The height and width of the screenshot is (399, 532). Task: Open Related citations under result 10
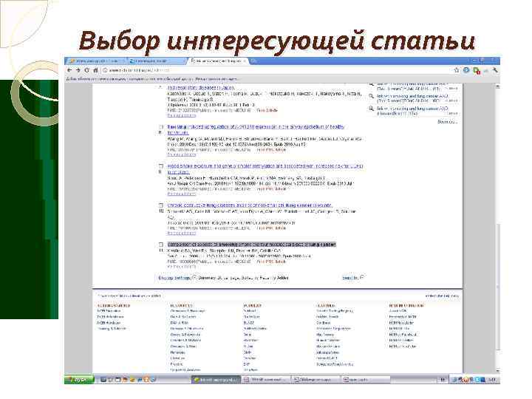pyautogui.click(x=182, y=233)
